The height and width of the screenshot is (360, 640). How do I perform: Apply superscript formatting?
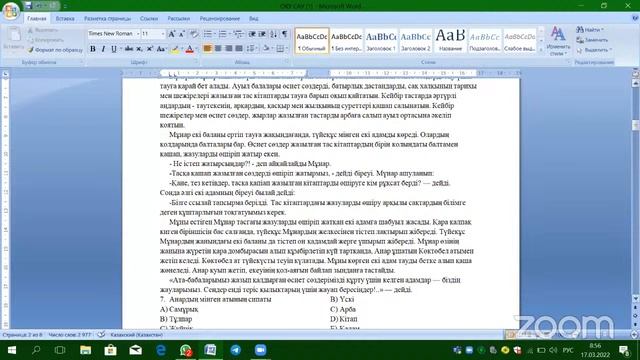pyautogui.click(x=150, y=49)
